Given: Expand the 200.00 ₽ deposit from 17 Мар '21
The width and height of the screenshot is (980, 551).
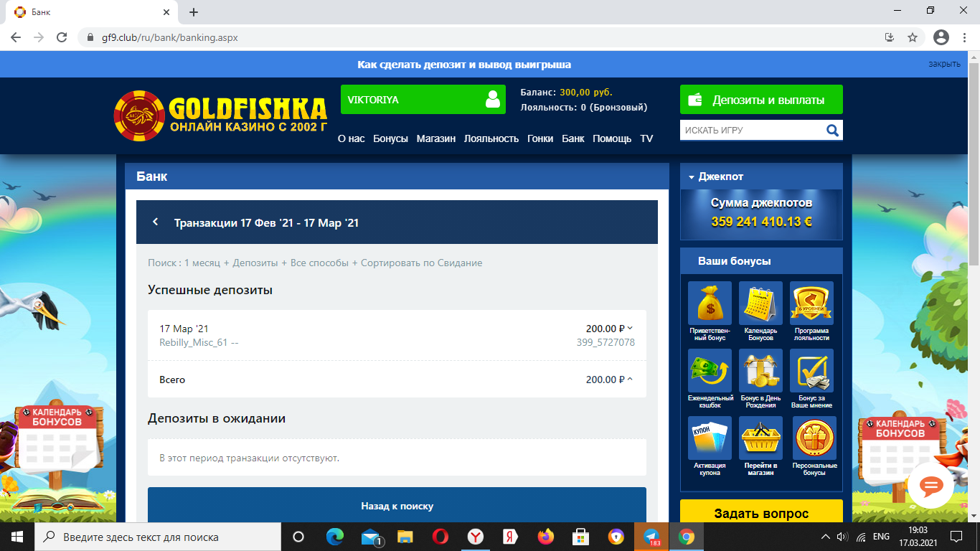Looking at the screenshot, I should 631,329.
